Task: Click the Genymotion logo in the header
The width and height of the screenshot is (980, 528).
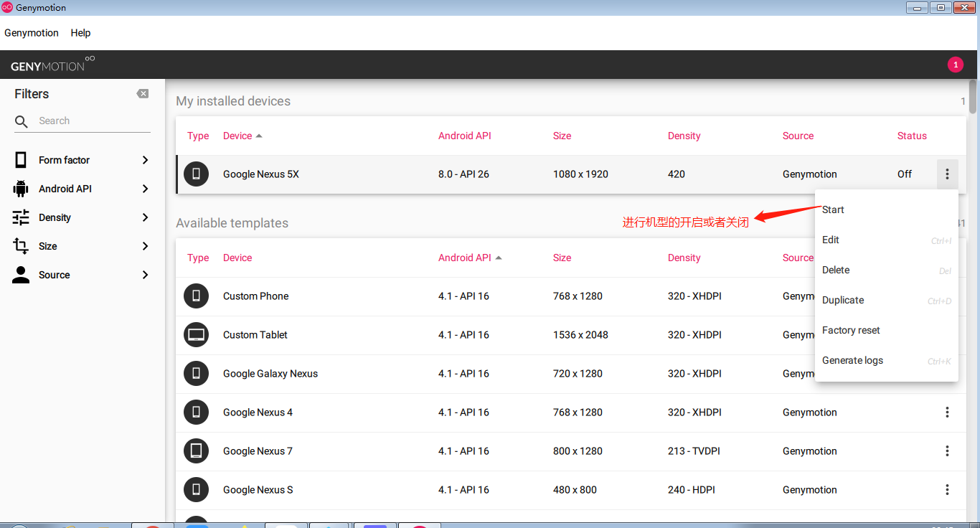Action: coord(52,65)
